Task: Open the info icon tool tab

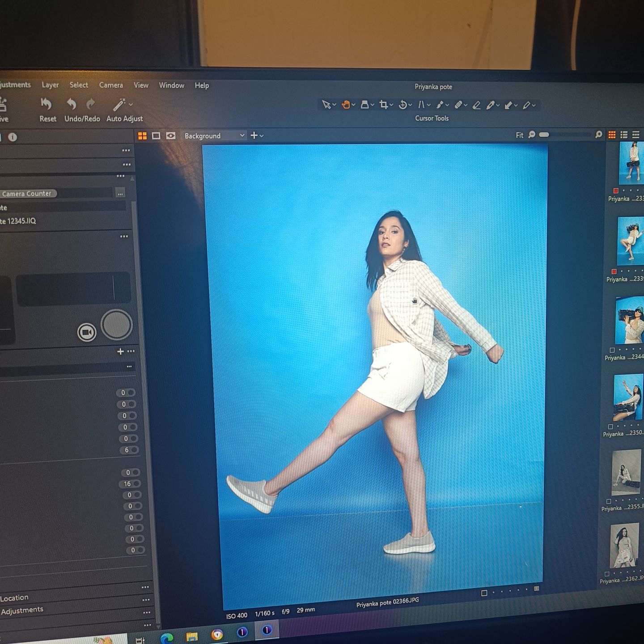Action: [13, 137]
